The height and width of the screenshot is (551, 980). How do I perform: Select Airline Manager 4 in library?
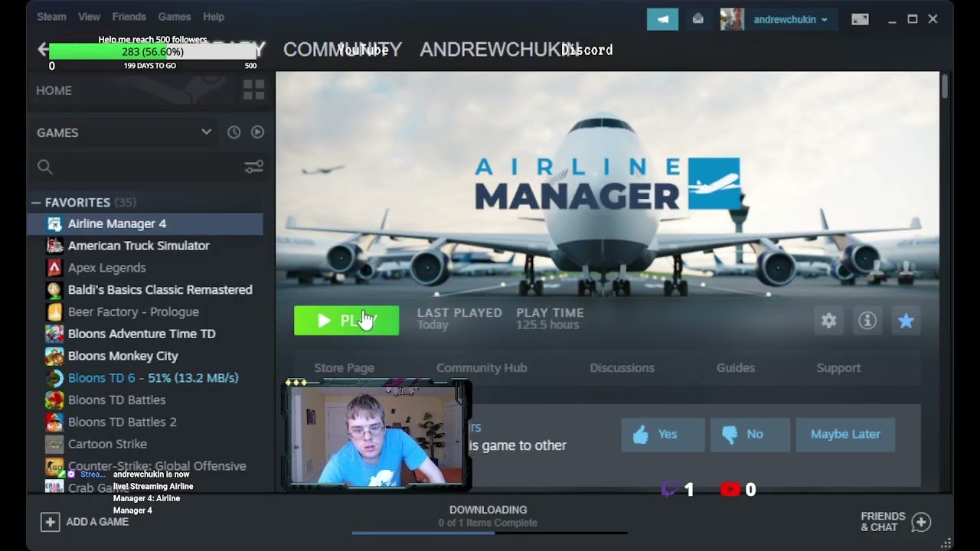tap(145, 223)
